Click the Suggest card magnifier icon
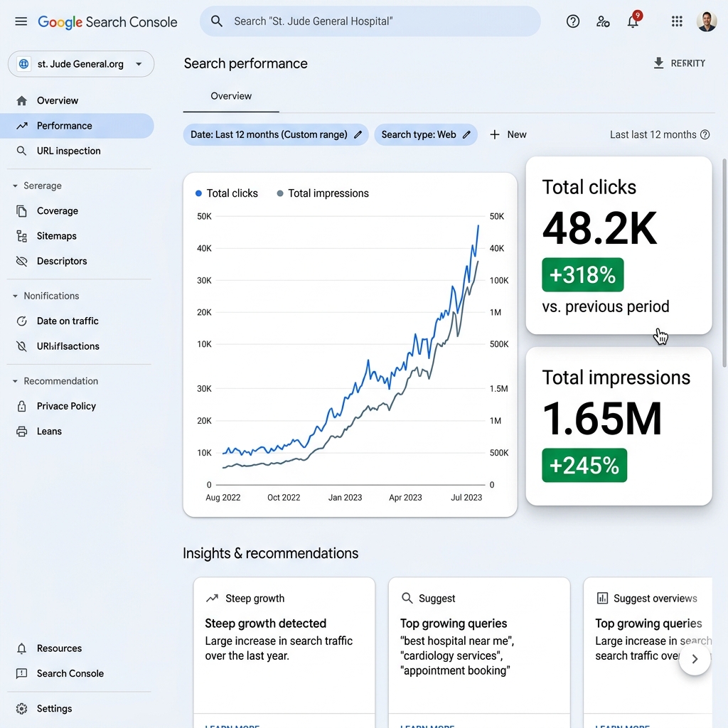 [407, 598]
